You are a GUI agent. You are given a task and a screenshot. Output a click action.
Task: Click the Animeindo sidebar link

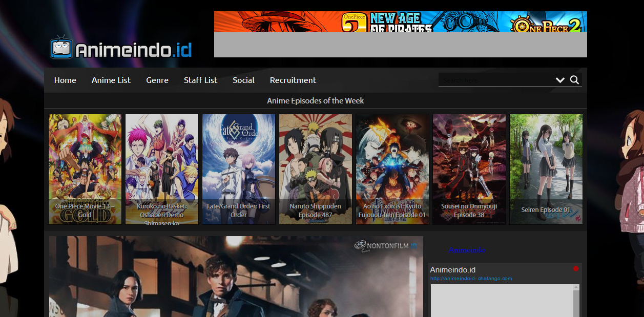(x=467, y=250)
